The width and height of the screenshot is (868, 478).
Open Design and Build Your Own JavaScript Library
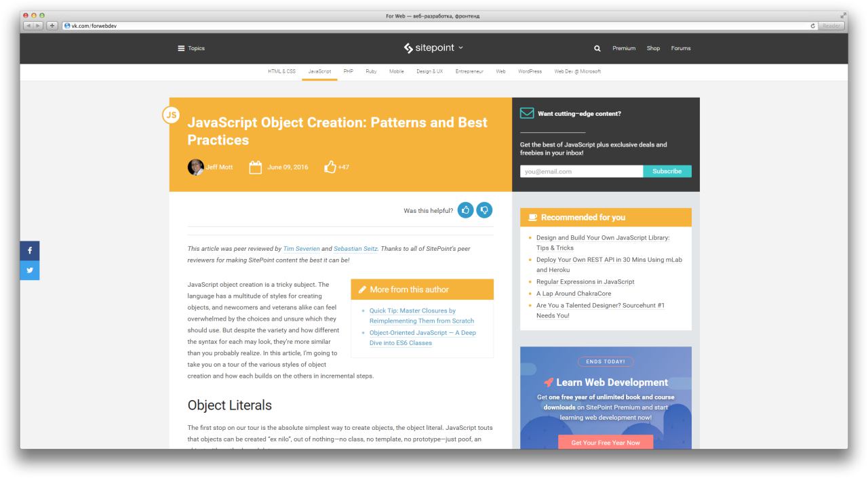[x=603, y=243]
